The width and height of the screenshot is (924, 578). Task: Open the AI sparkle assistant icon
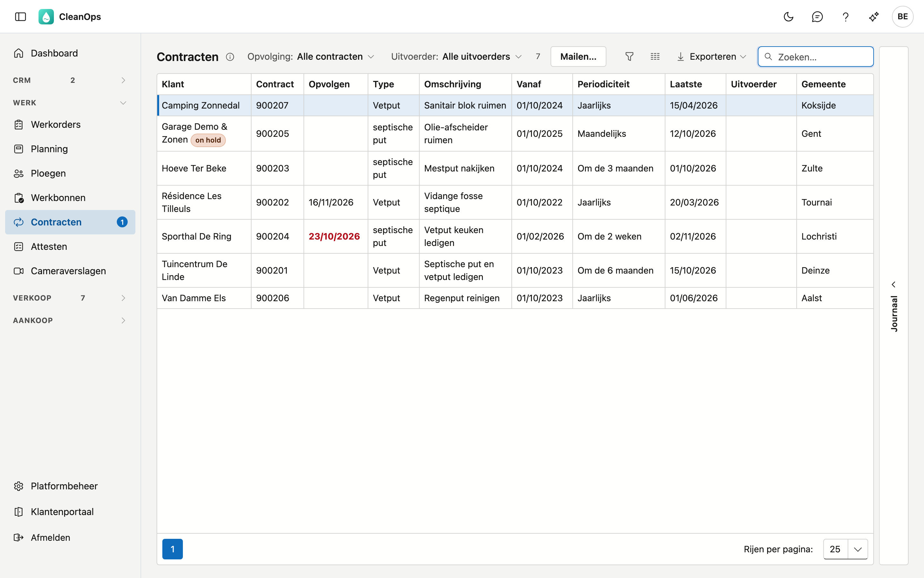pyautogui.click(x=874, y=16)
